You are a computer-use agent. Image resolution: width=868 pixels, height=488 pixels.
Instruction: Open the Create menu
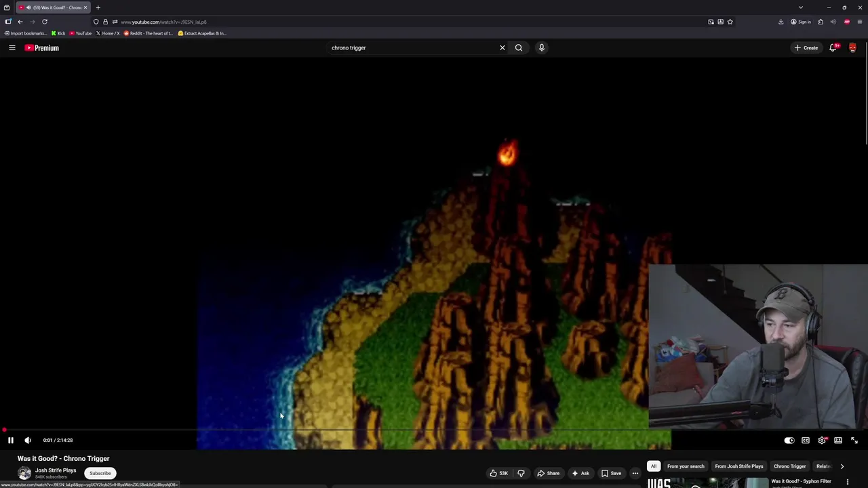[806, 47]
